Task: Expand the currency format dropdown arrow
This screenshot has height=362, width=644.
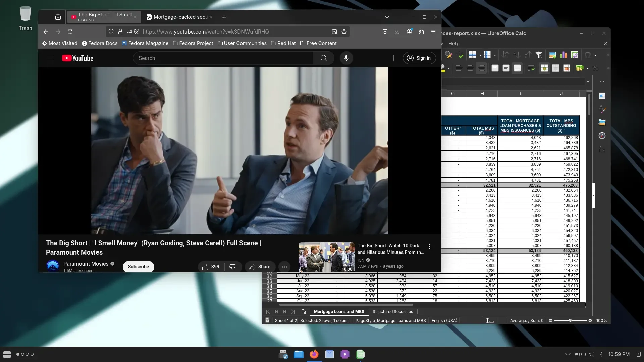Action: click(x=587, y=68)
